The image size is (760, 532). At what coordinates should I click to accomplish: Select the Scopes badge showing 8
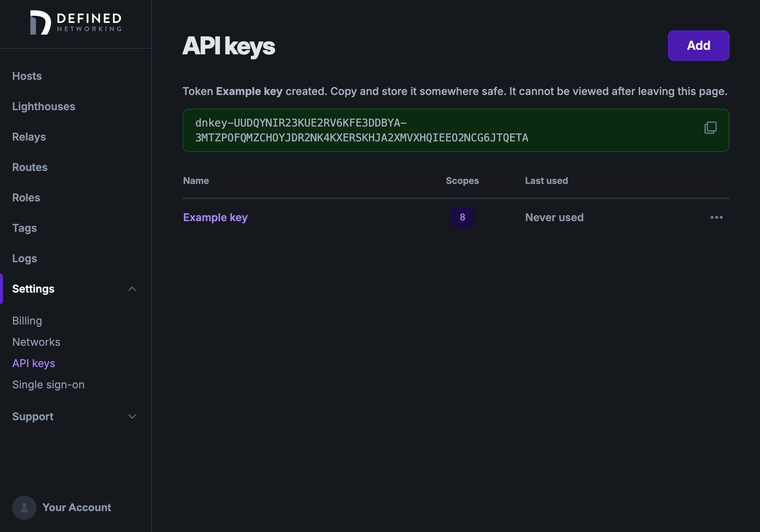(x=462, y=217)
